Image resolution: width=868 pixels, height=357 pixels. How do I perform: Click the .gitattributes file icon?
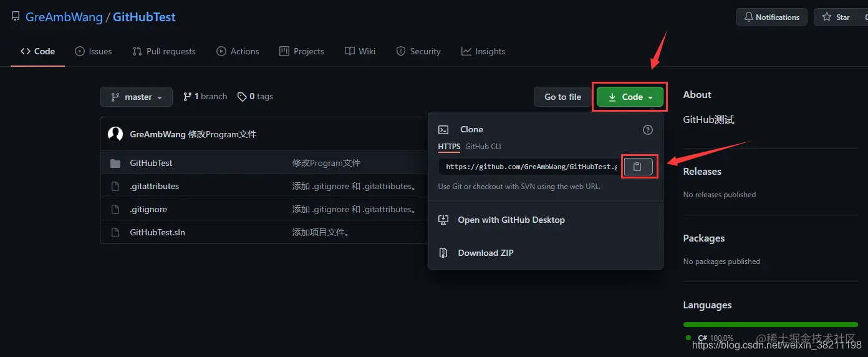pyautogui.click(x=115, y=186)
